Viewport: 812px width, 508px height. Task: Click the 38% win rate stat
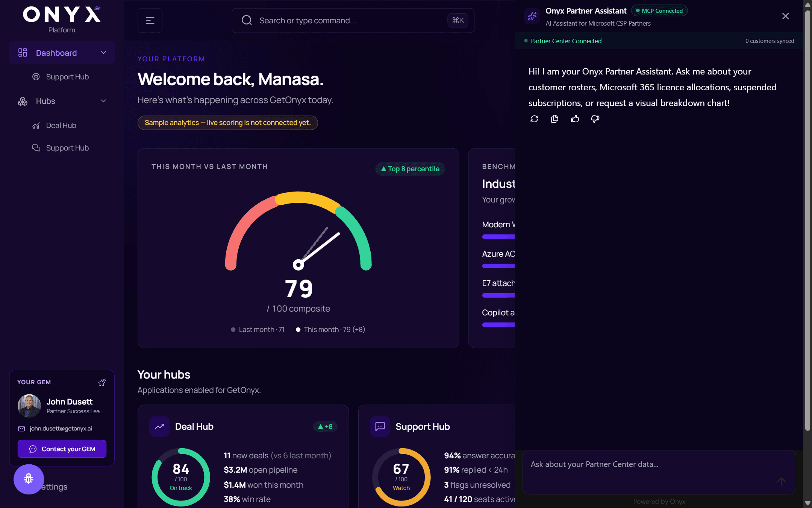[x=247, y=499]
